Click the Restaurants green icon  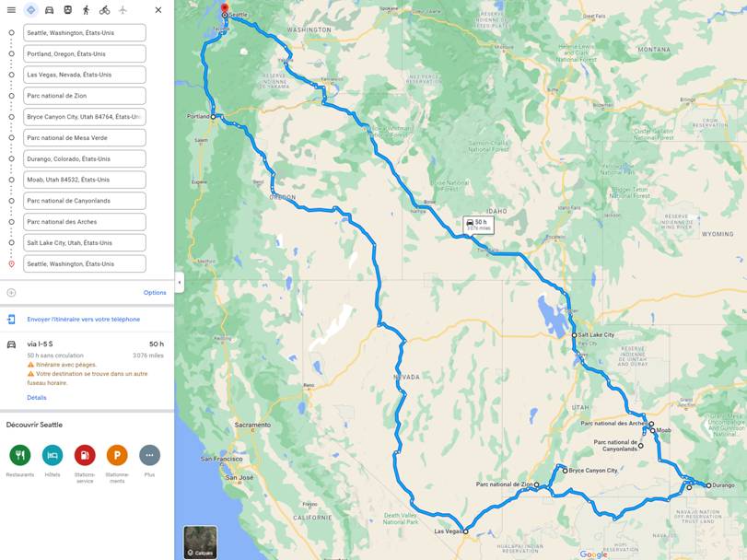20,455
